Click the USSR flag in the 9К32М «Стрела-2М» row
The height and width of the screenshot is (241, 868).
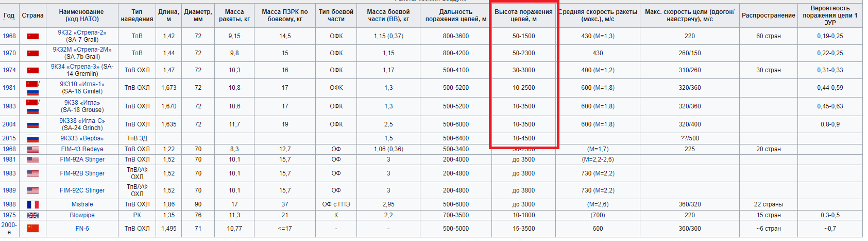click(33, 53)
